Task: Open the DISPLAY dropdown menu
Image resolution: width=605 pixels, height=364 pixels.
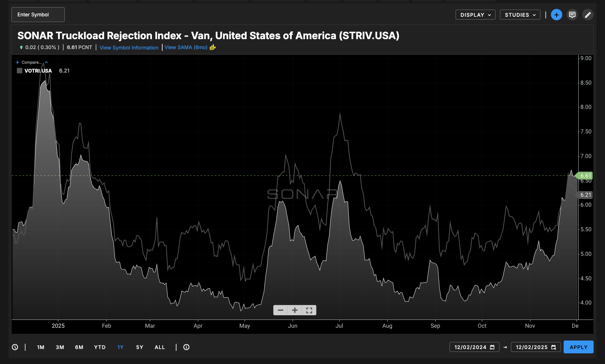Action: point(475,15)
